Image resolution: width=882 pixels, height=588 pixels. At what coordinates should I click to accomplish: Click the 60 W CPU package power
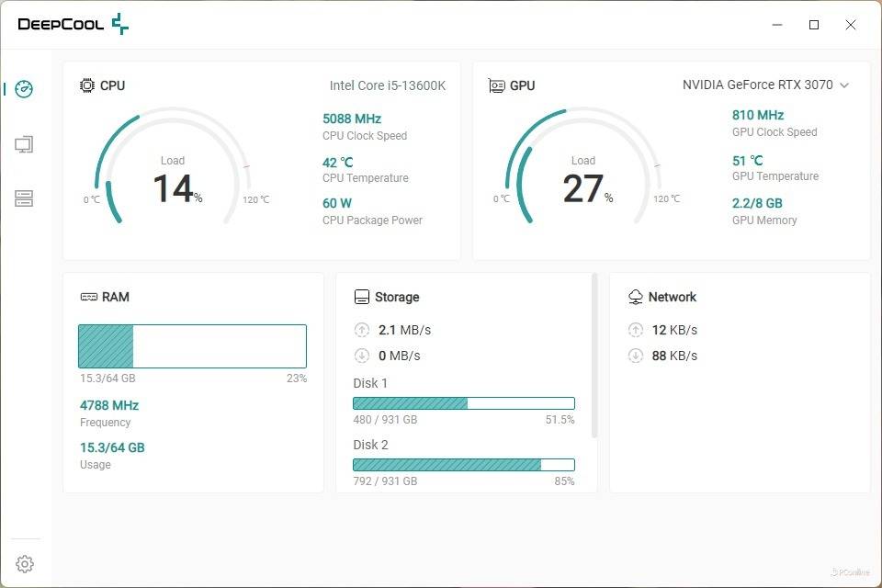337,203
